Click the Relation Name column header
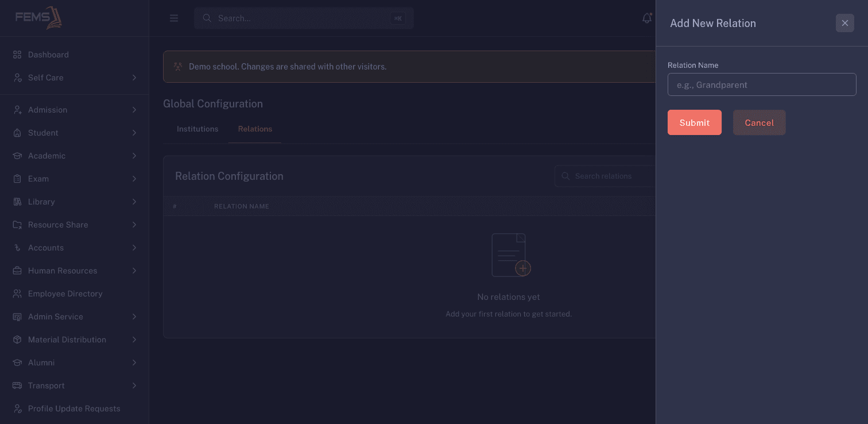 (x=242, y=206)
